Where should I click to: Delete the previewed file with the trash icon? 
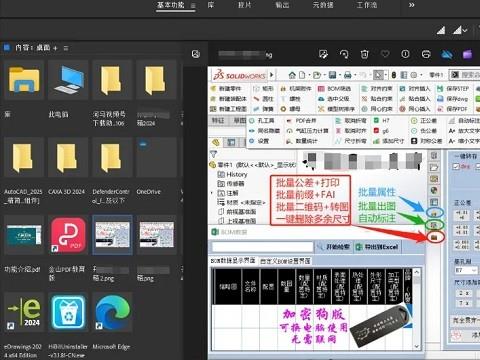365,54
